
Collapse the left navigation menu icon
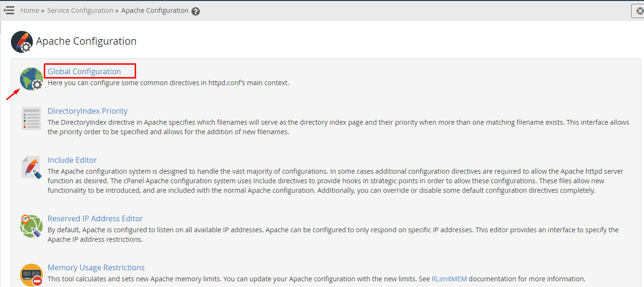[x=9, y=10]
